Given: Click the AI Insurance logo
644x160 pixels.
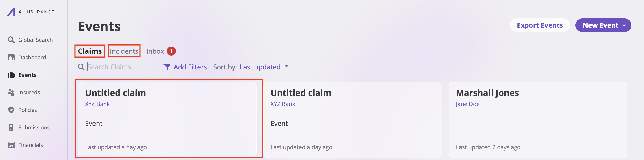Looking at the screenshot, I should [30, 11].
